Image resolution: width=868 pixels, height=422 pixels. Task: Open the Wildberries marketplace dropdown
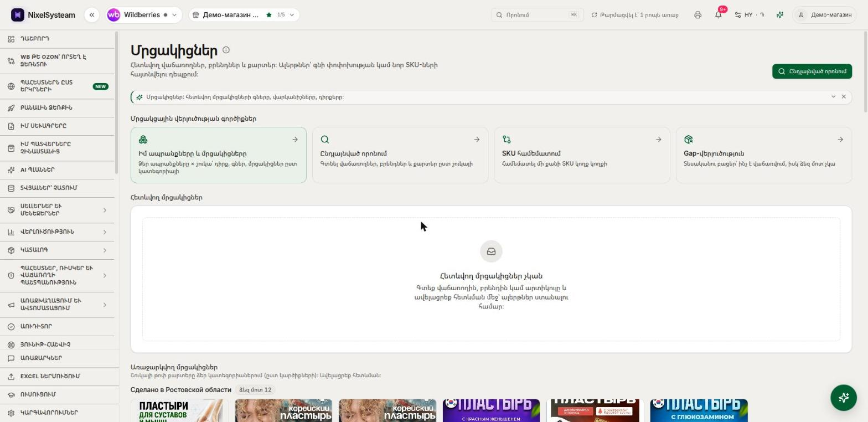coord(143,15)
